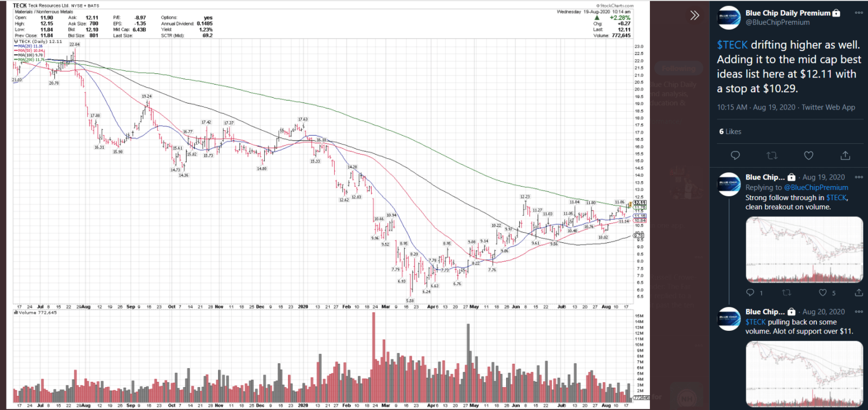Click main tweet author's profile avatar
Viewport: 868px width, 410px height.
729,17
